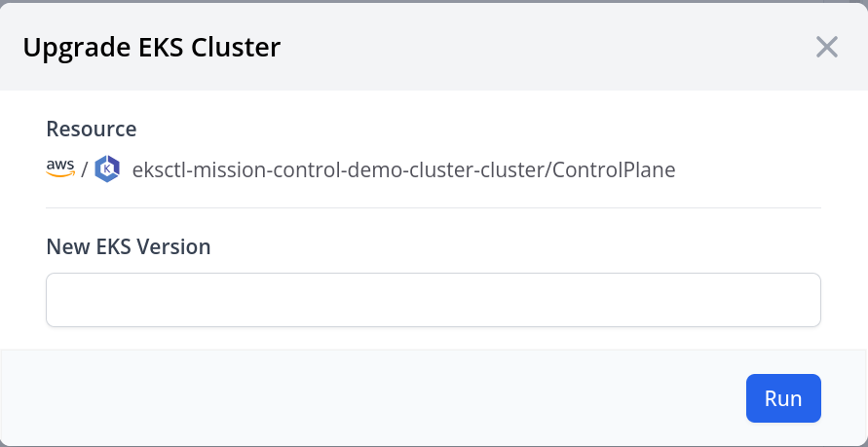
Task: Click the "Resource" section label
Action: coord(92,129)
